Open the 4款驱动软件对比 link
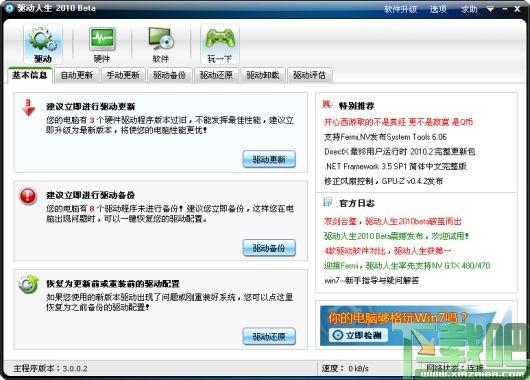This screenshot has height=380, width=530. coord(388,251)
